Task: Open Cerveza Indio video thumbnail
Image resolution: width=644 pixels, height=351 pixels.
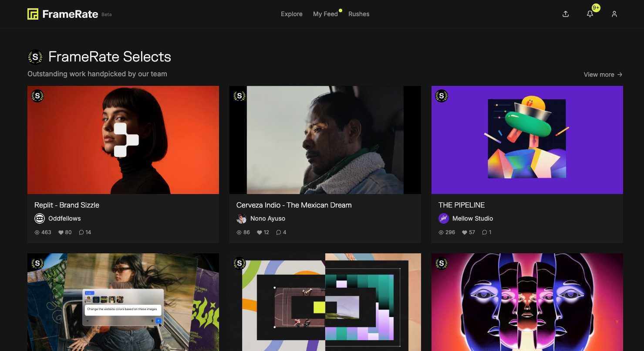Action: pos(325,140)
